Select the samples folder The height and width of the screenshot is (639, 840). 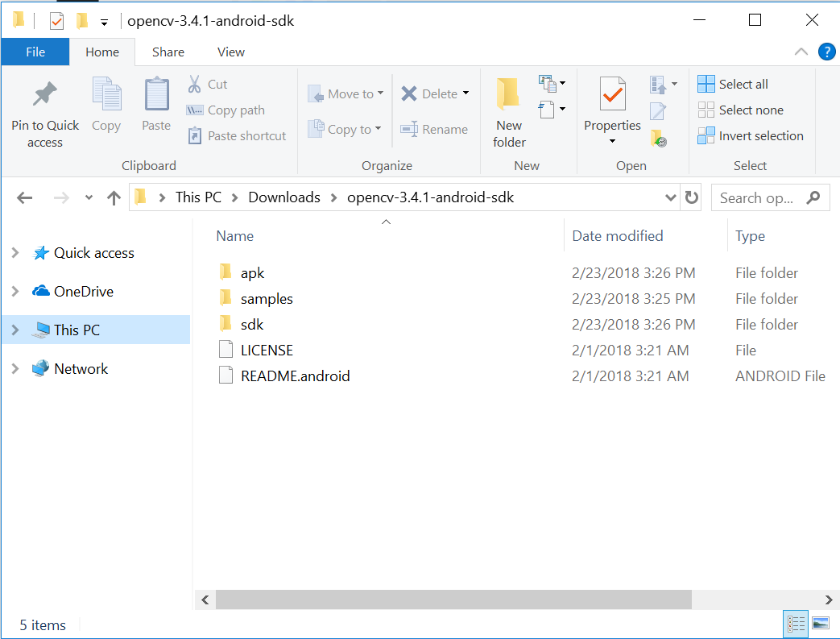click(267, 299)
